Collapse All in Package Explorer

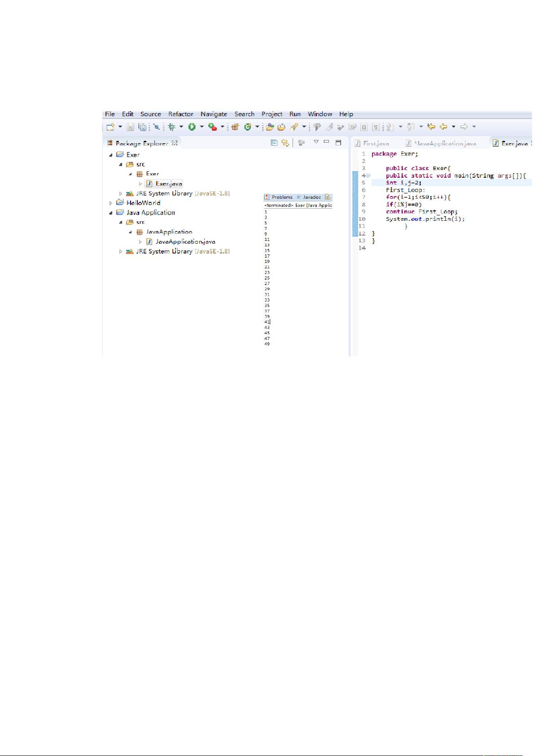[x=274, y=143]
